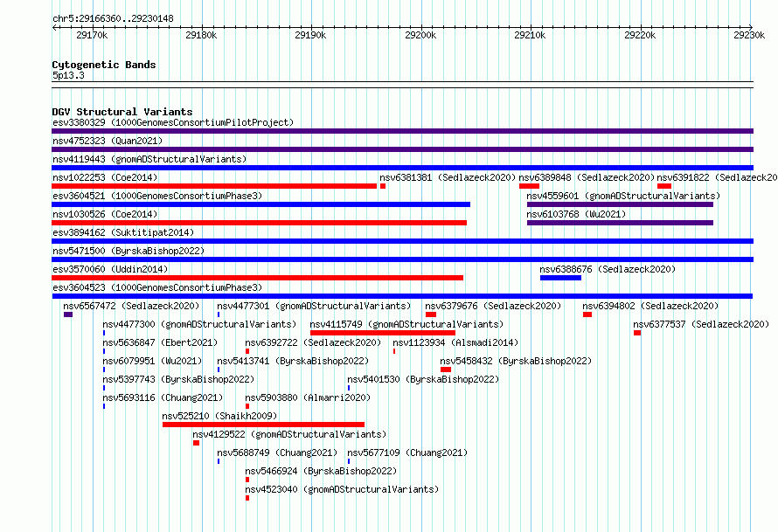Click nsv6392722 (Sedlazeck2020) label
The height and width of the screenshot is (532, 778).
click(313, 342)
